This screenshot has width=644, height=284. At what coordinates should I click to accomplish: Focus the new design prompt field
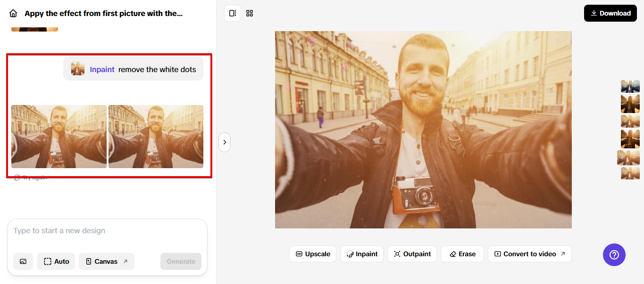pos(107,231)
